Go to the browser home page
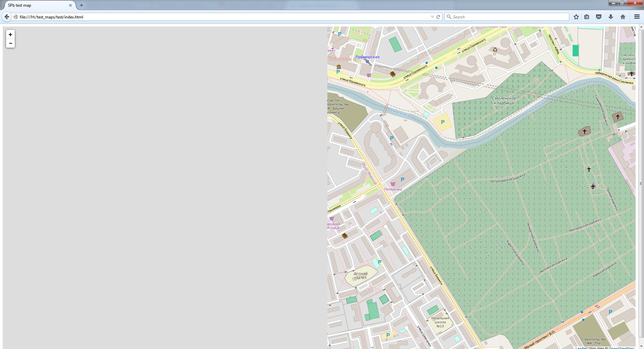 [x=623, y=17]
